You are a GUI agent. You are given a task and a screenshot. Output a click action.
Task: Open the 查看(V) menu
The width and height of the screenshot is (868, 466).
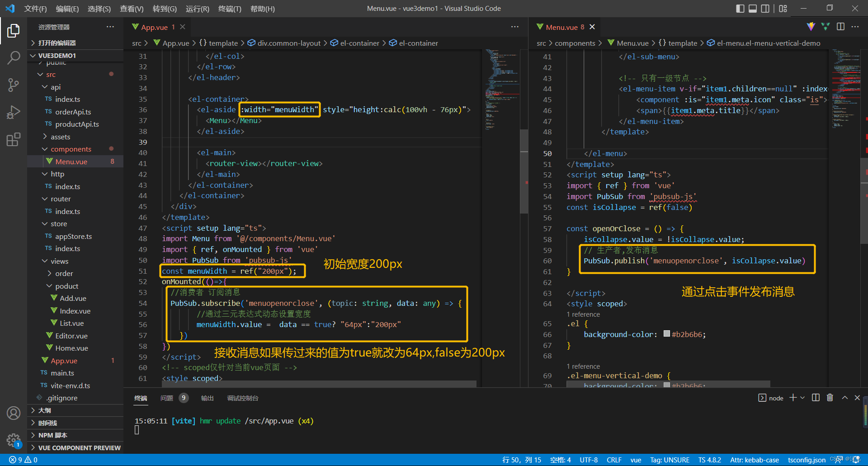pos(132,9)
